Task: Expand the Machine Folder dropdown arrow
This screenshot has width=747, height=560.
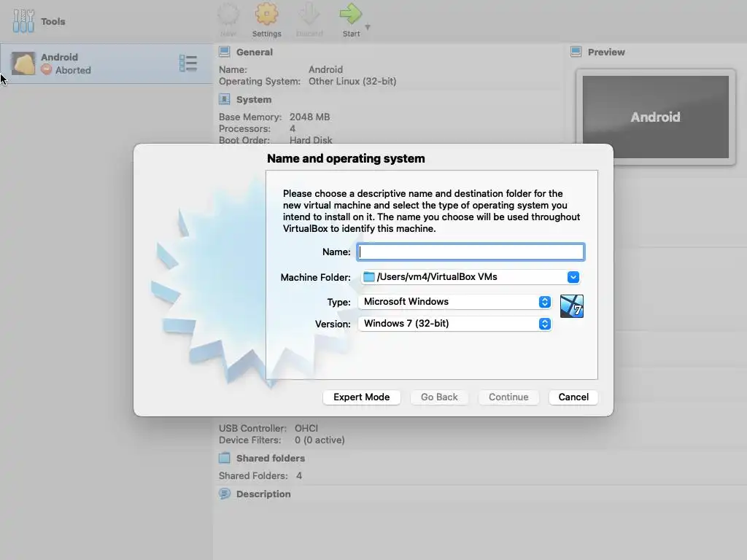Action: [x=573, y=277]
